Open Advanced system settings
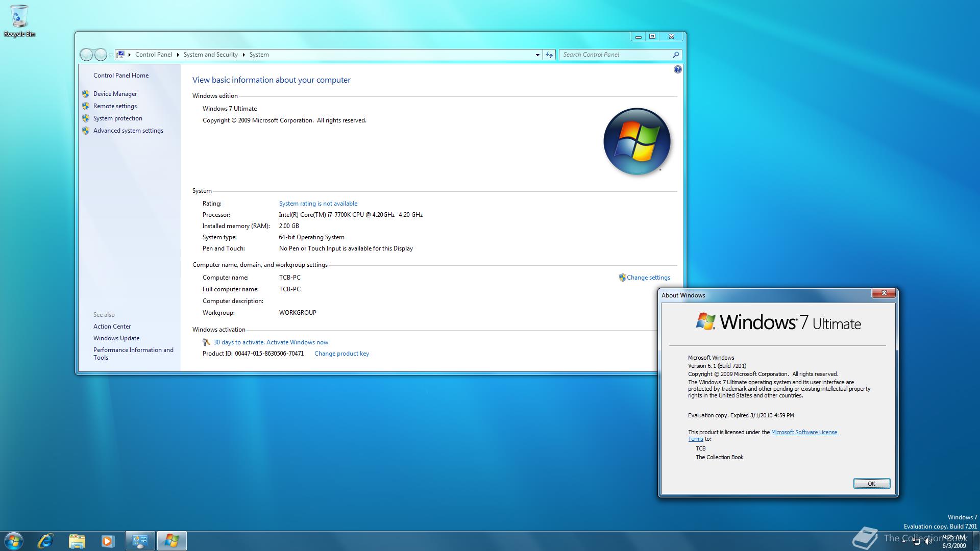 128,130
